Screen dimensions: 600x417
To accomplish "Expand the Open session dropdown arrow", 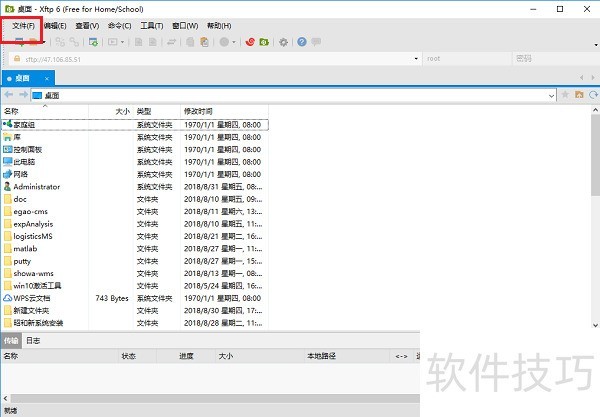I will tap(44, 42).
